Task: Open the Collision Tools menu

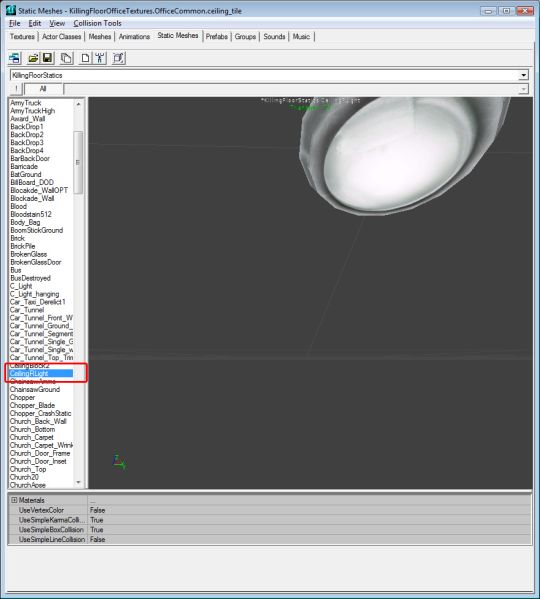Action: point(97,23)
